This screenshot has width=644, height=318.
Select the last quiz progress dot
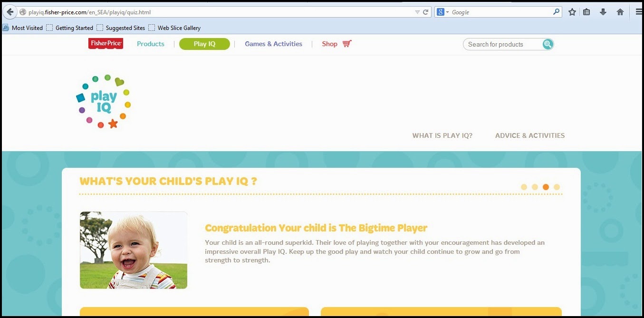557,187
